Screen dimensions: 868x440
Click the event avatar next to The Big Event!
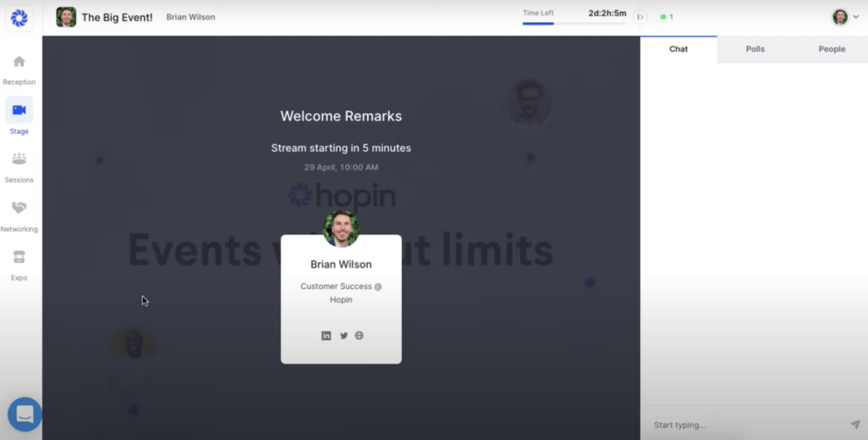(66, 17)
